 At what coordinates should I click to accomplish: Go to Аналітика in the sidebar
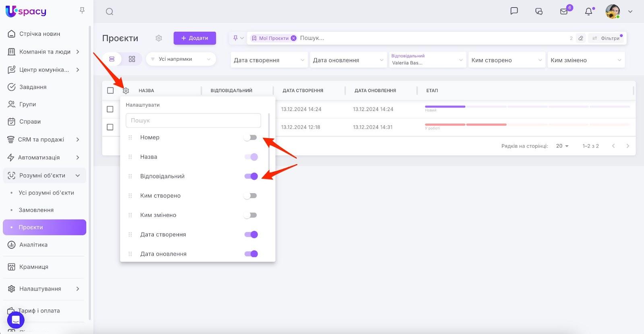click(x=33, y=245)
